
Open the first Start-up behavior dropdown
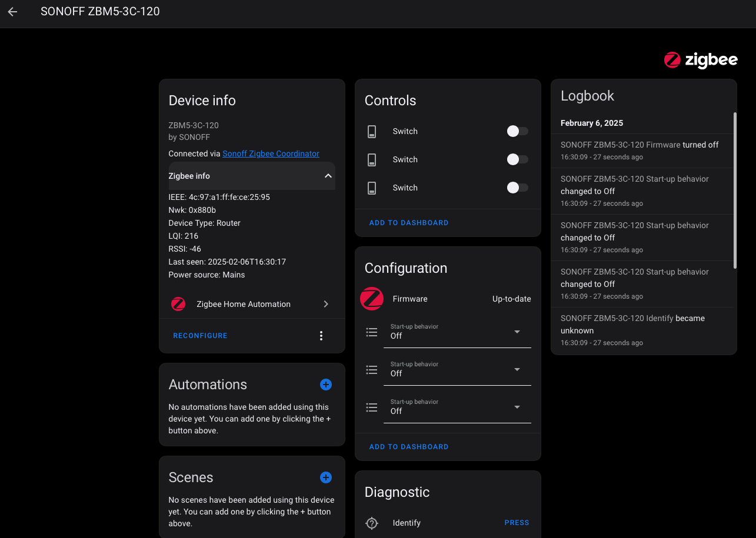(457, 333)
